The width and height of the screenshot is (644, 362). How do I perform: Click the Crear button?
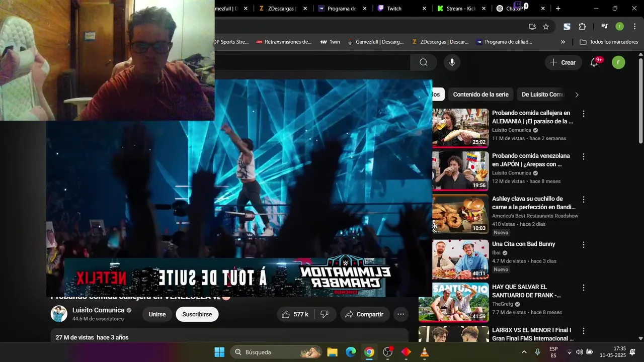pos(563,62)
